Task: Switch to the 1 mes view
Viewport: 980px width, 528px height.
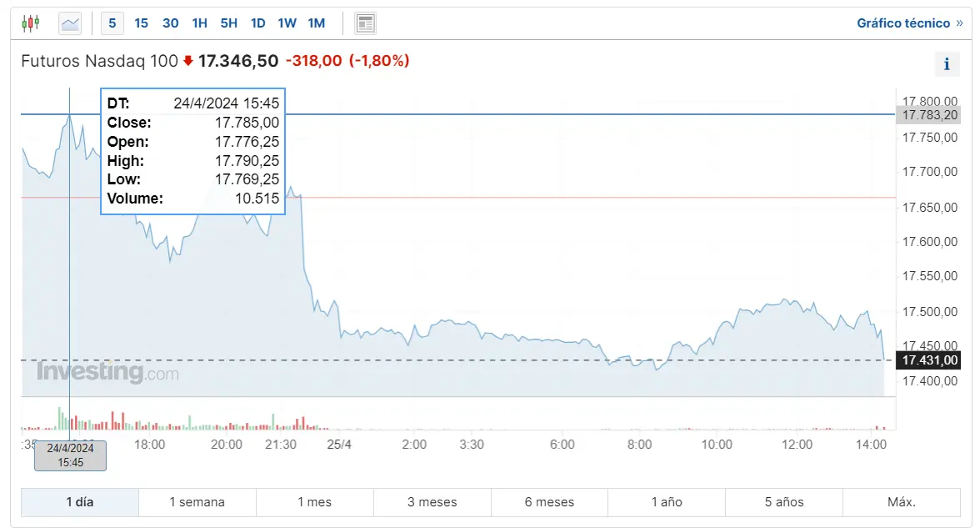Action: click(x=314, y=502)
